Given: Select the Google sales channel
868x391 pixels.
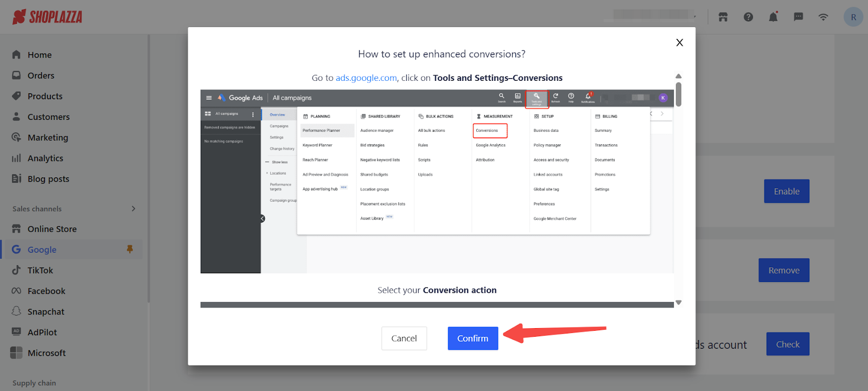Looking at the screenshot, I should pyautogui.click(x=72, y=249).
